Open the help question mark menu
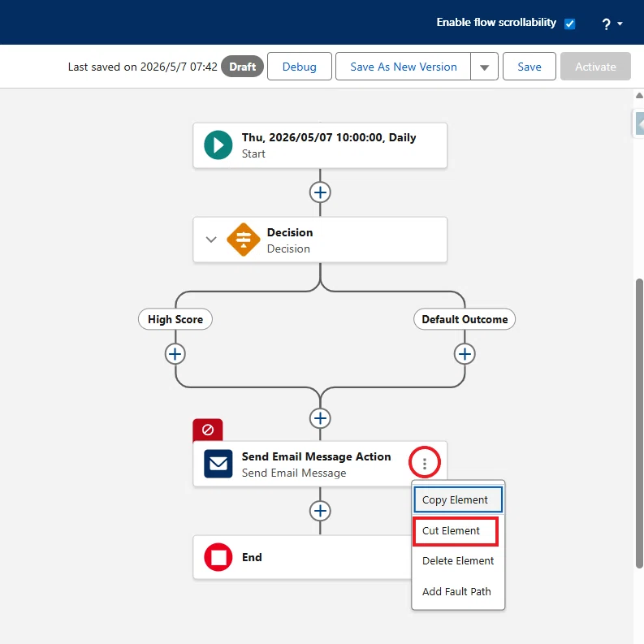This screenshot has height=644, width=644. tap(606, 24)
